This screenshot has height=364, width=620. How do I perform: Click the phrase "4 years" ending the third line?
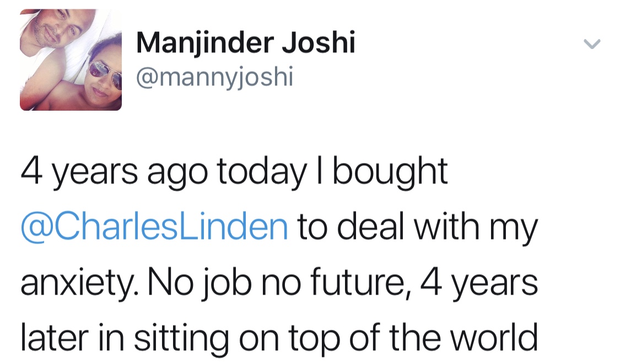(478, 282)
